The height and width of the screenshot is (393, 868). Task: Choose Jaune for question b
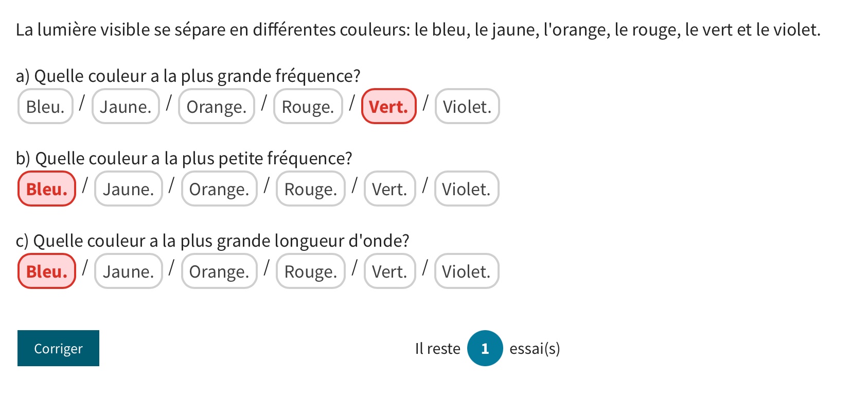click(129, 189)
